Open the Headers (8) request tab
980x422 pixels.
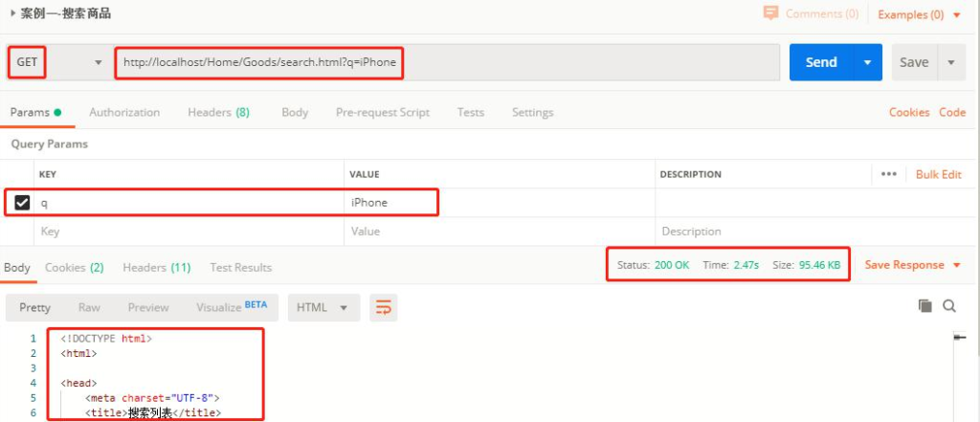coord(218,112)
